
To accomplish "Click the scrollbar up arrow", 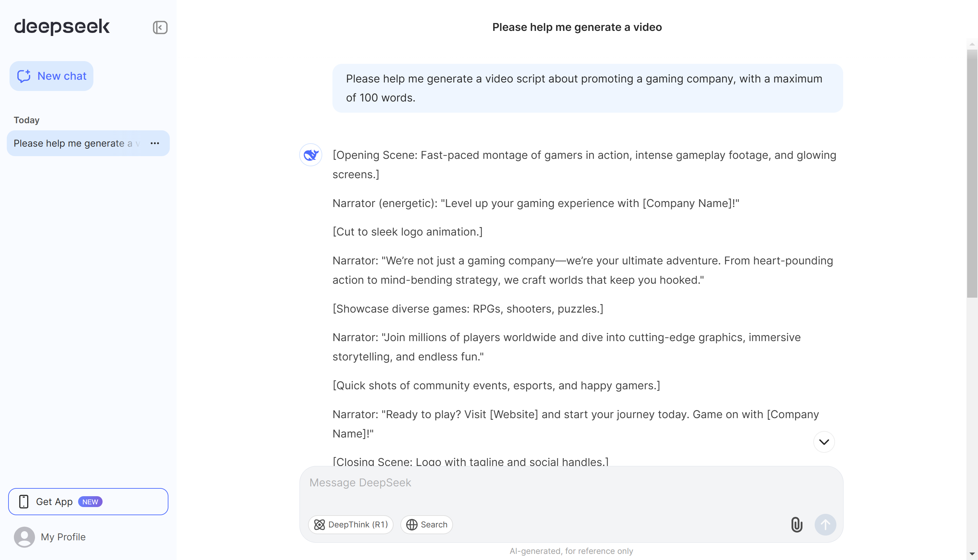I will [x=972, y=44].
